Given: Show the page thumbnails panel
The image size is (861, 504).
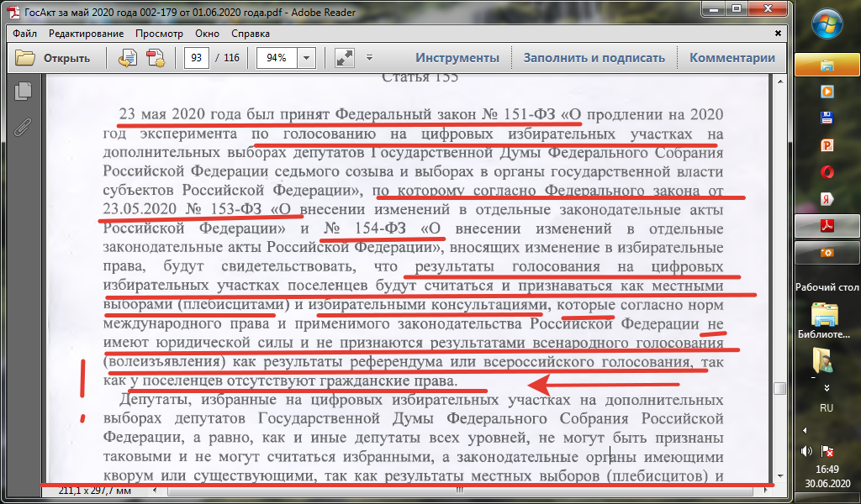Looking at the screenshot, I should (x=23, y=91).
